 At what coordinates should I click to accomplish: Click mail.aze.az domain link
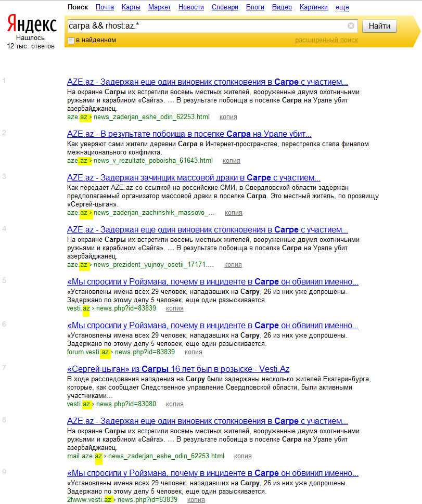[85, 456]
